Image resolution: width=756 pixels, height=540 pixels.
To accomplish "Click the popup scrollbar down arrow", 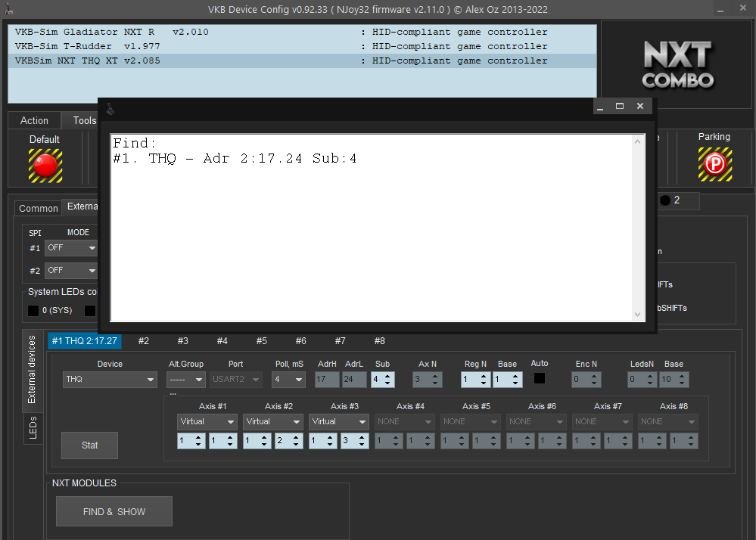I will point(637,314).
